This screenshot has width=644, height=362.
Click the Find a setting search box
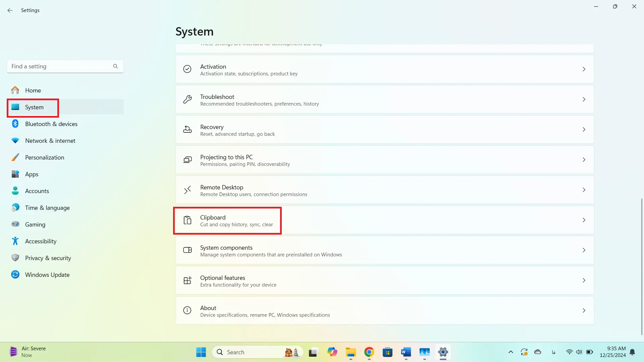click(60, 66)
